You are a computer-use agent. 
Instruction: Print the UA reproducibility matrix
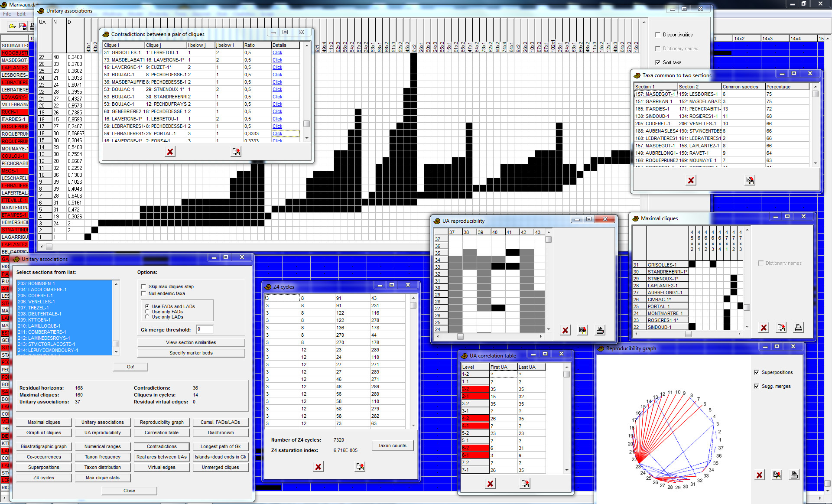pyautogui.click(x=600, y=330)
